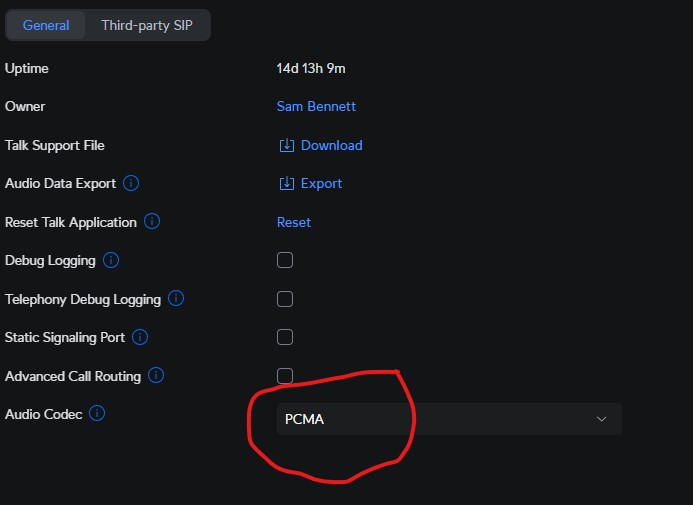The height and width of the screenshot is (505, 693).
Task: Toggle the Advanced Call Routing checkbox
Action: [x=285, y=376]
